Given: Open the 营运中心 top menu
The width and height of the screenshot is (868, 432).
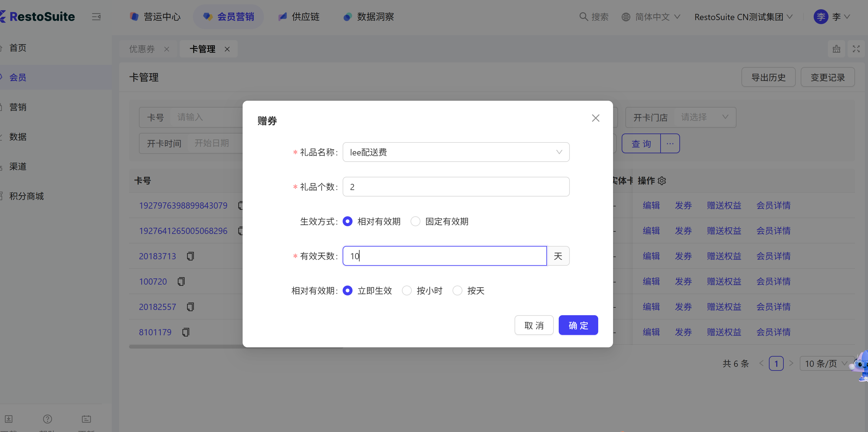Looking at the screenshot, I should click(x=155, y=16).
